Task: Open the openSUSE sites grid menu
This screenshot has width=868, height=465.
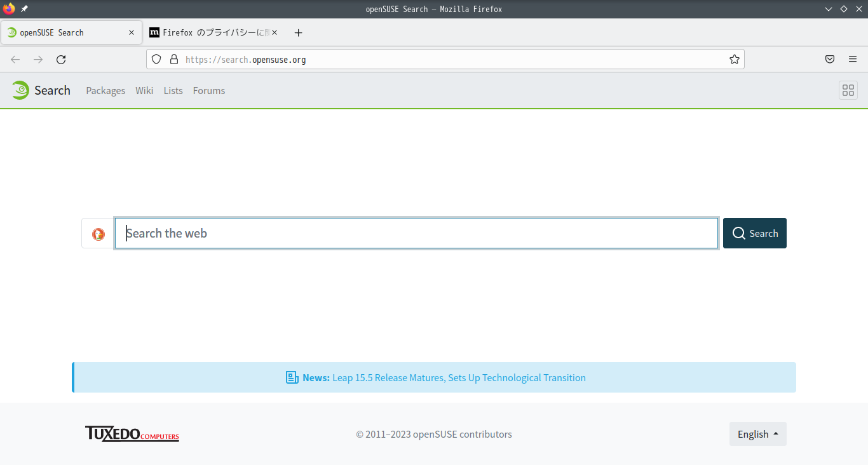Action: coord(848,90)
